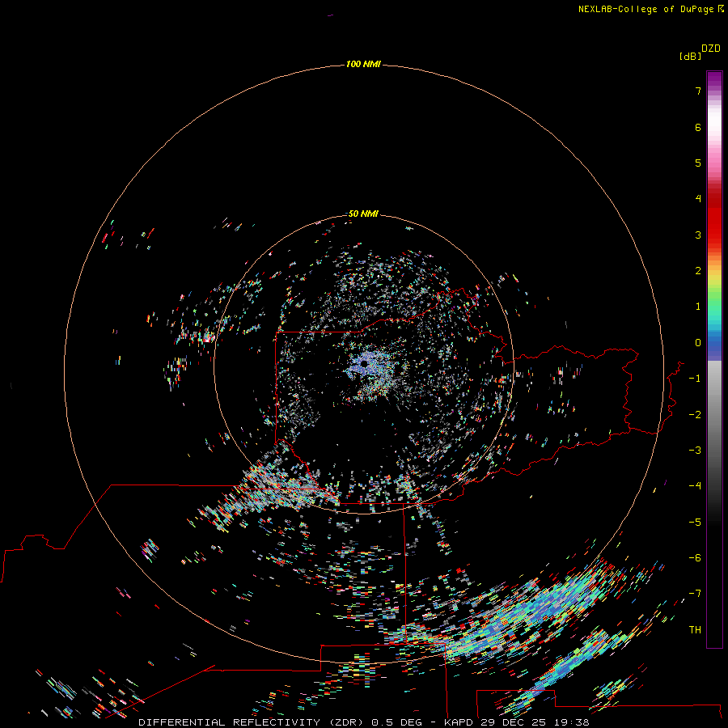
Task: Click the -1 value on color scale
Action: (695, 379)
